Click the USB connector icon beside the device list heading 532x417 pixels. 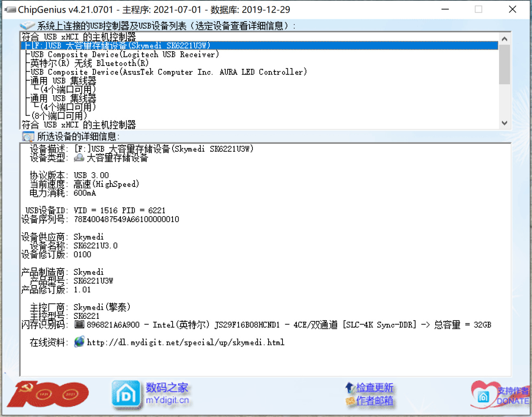[27, 26]
